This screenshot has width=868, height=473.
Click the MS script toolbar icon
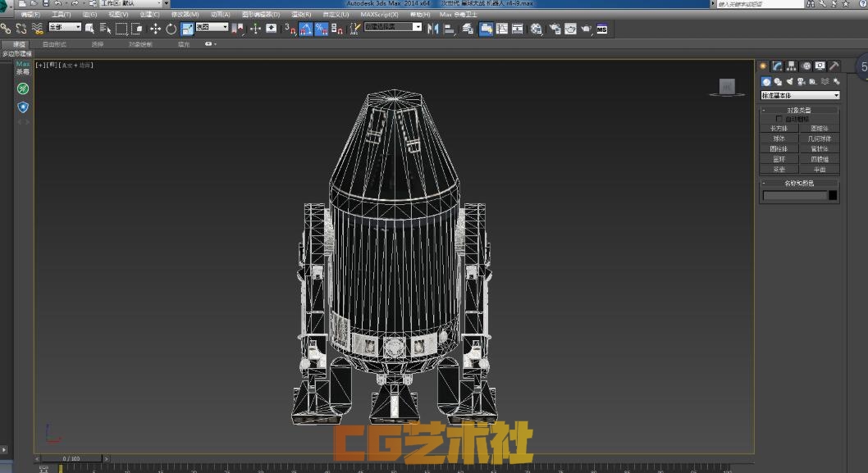(601, 29)
